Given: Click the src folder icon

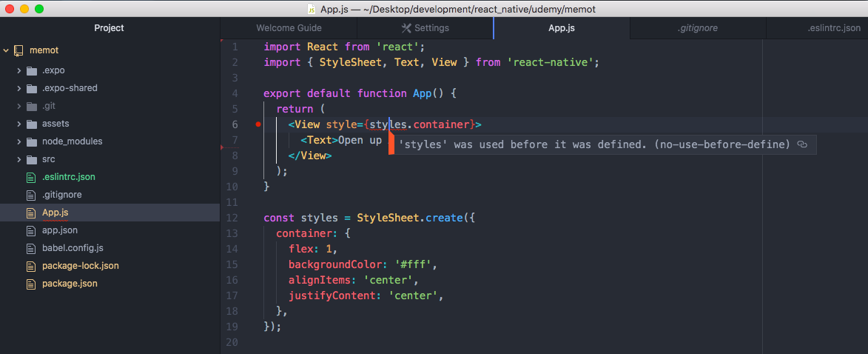Looking at the screenshot, I should point(31,159).
